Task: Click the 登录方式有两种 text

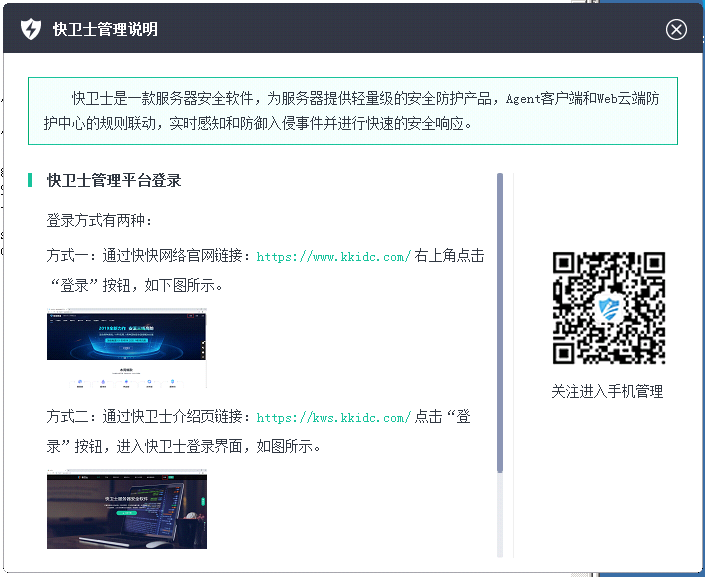Action: (99, 220)
